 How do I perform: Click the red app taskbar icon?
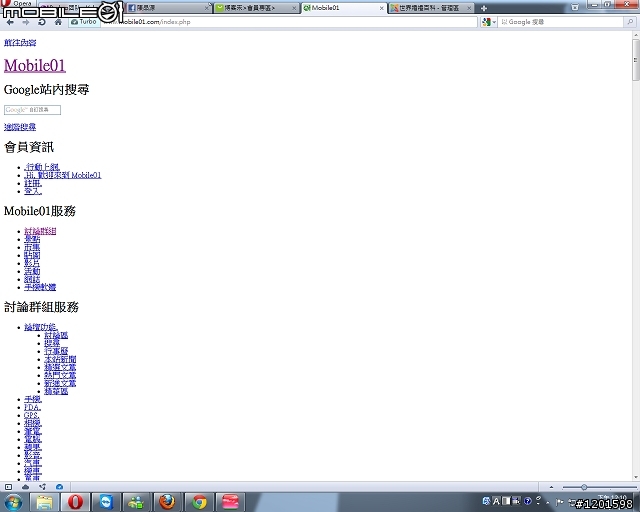coord(230,502)
